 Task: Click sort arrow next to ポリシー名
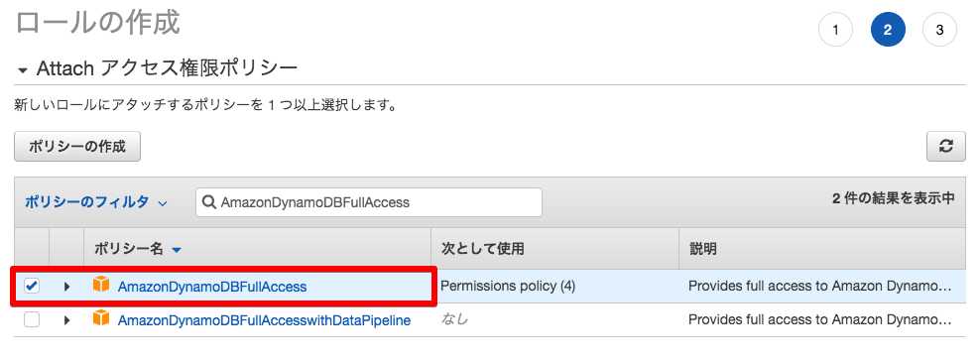(x=177, y=250)
